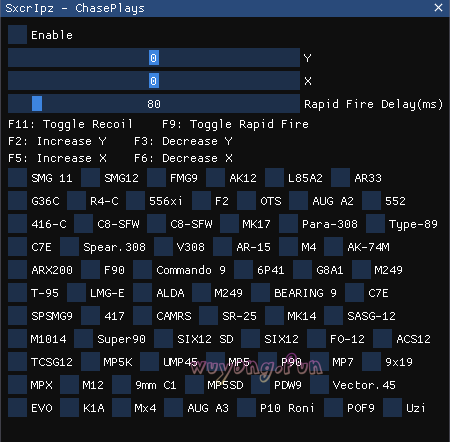Check the 417 box
Screen dimensions: 450x442
coord(90,316)
